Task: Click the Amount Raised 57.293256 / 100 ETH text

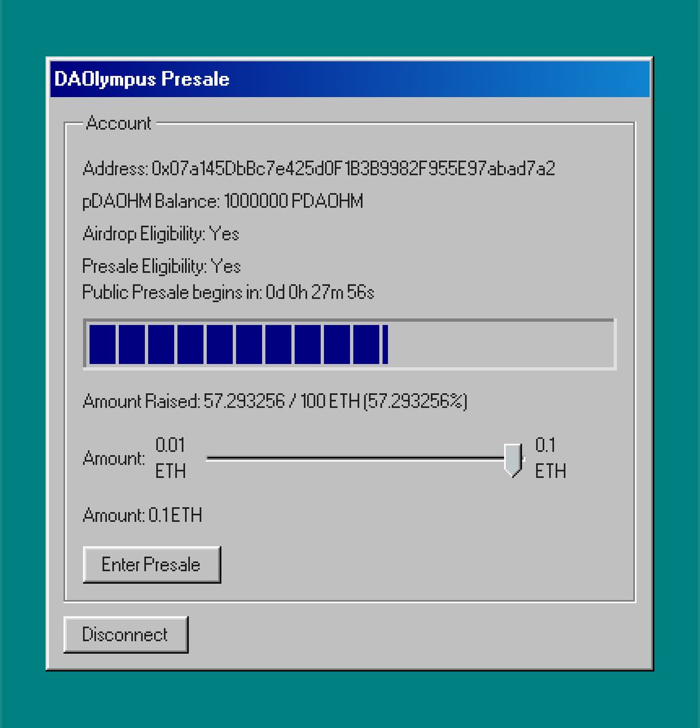Action: click(x=275, y=401)
